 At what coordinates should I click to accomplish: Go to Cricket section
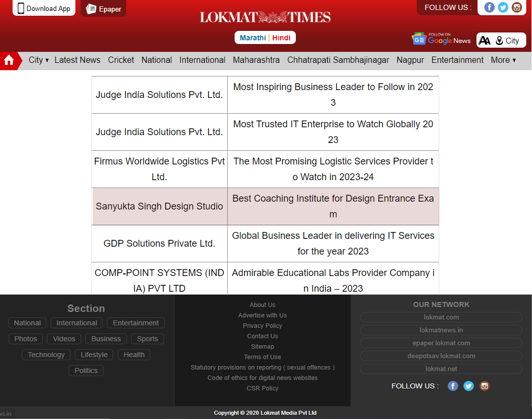[x=121, y=60]
